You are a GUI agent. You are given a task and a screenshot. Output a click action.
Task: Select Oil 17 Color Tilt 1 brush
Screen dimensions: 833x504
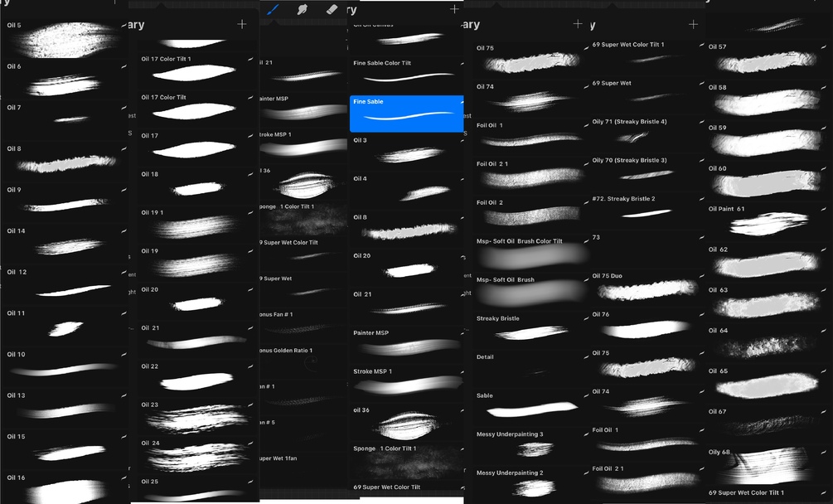[x=197, y=71]
